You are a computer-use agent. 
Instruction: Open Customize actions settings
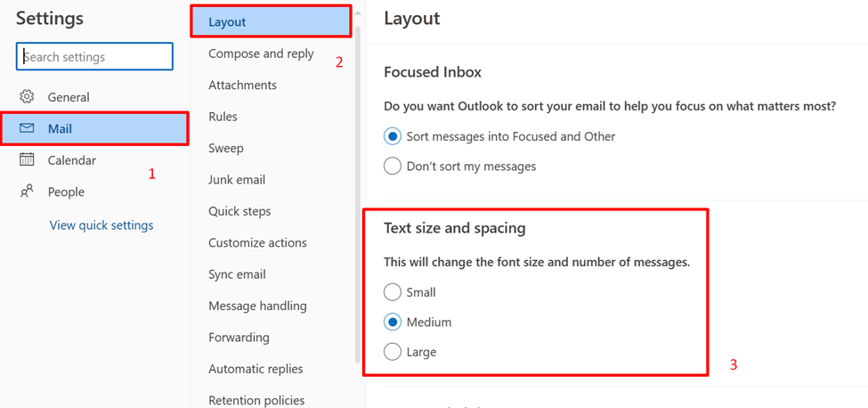click(x=257, y=243)
